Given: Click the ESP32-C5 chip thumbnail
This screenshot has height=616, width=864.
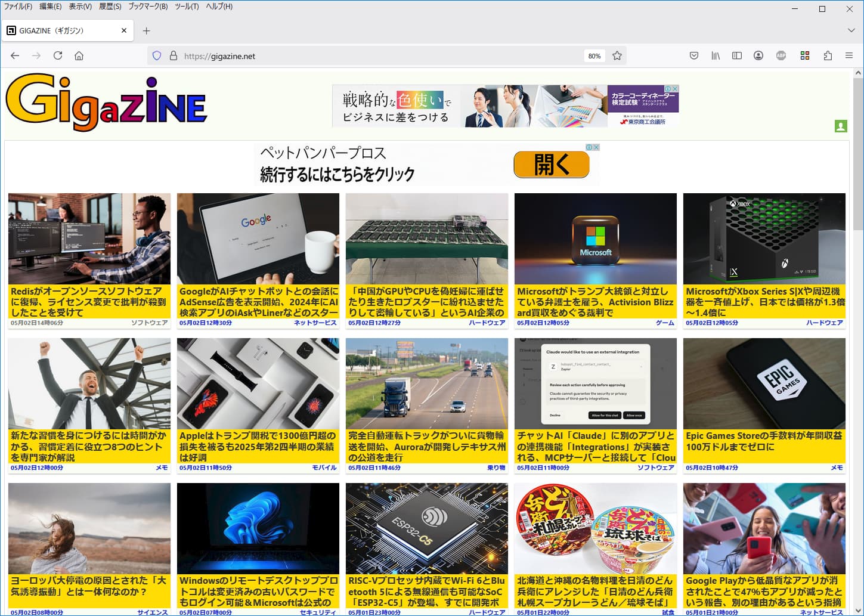Looking at the screenshot, I should pos(427,528).
